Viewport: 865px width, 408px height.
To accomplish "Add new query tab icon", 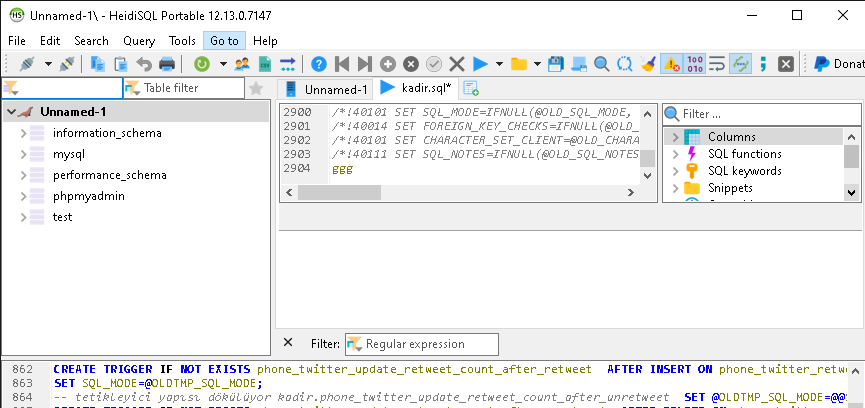I will (471, 88).
